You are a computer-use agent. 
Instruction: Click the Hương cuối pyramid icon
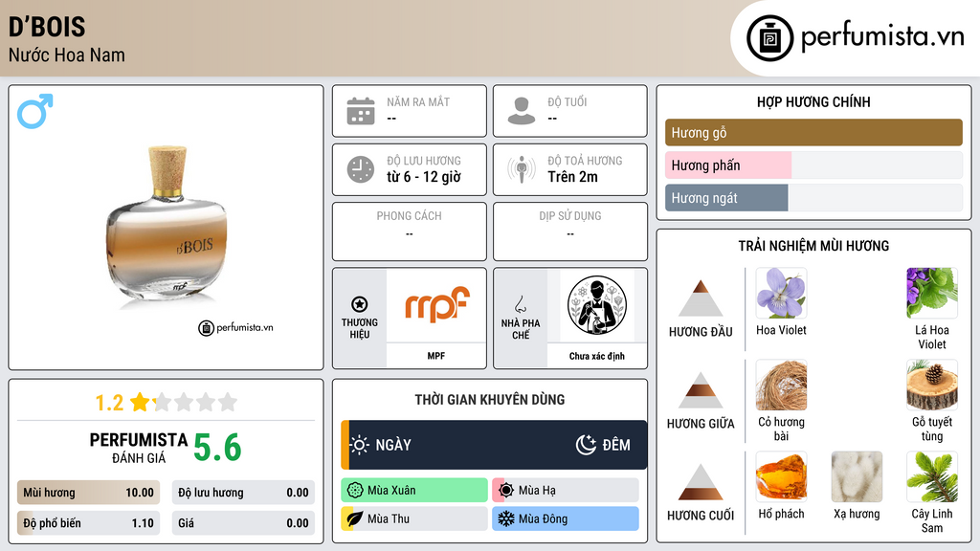coord(701,482)
